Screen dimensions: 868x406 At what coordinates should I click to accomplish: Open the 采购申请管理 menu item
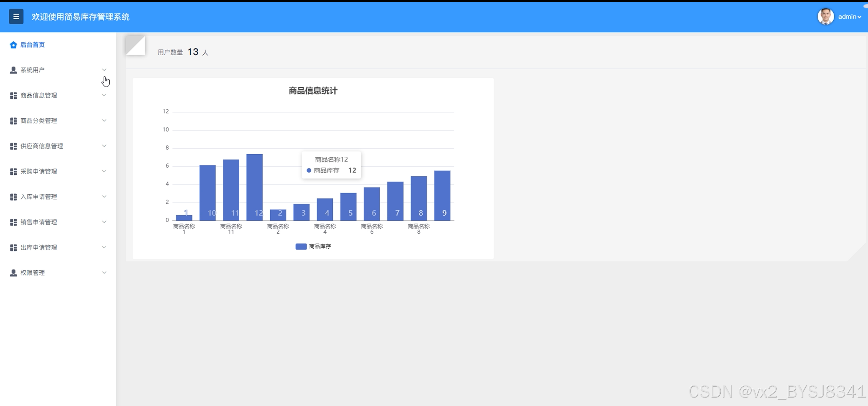(x=39, y=172)
